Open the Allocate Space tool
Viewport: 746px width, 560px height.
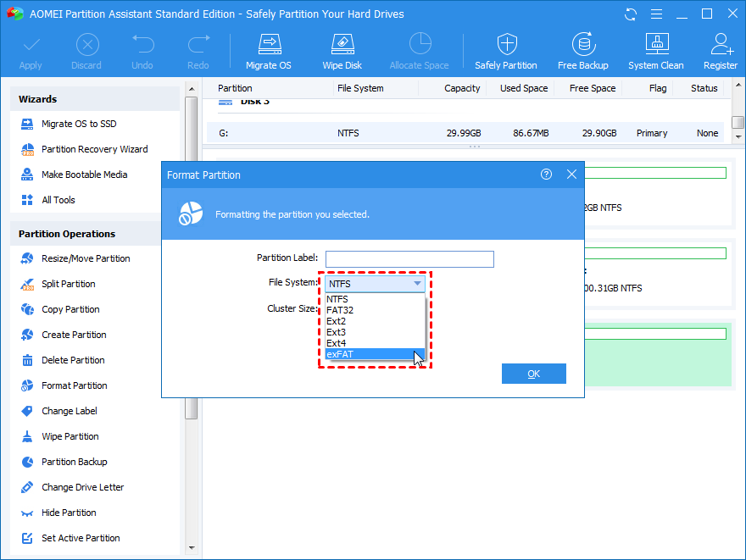pos(420,52)
